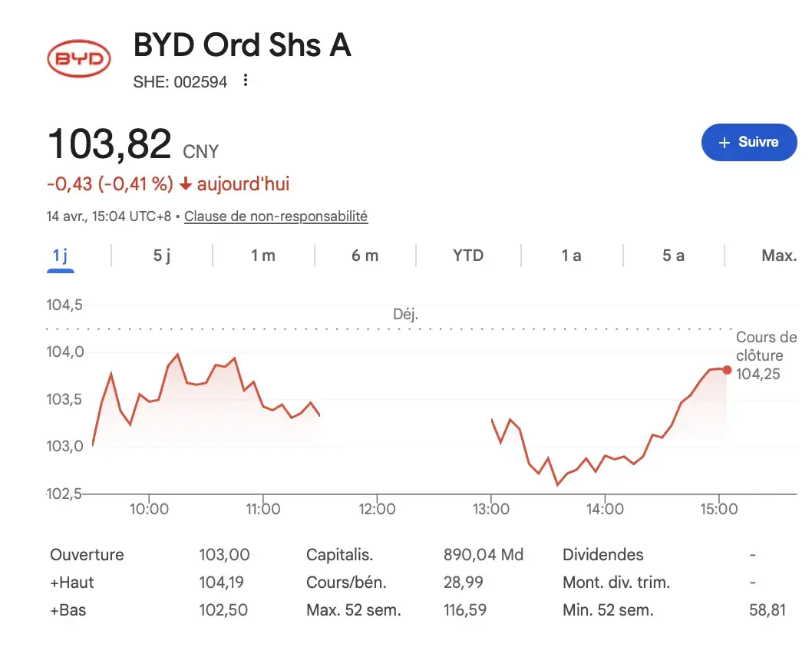Image resolution: width=812 pixels, height=657 pixels.
Task: Click the Cours de clôture 104,25 label
Action: (x=765, y=355)
